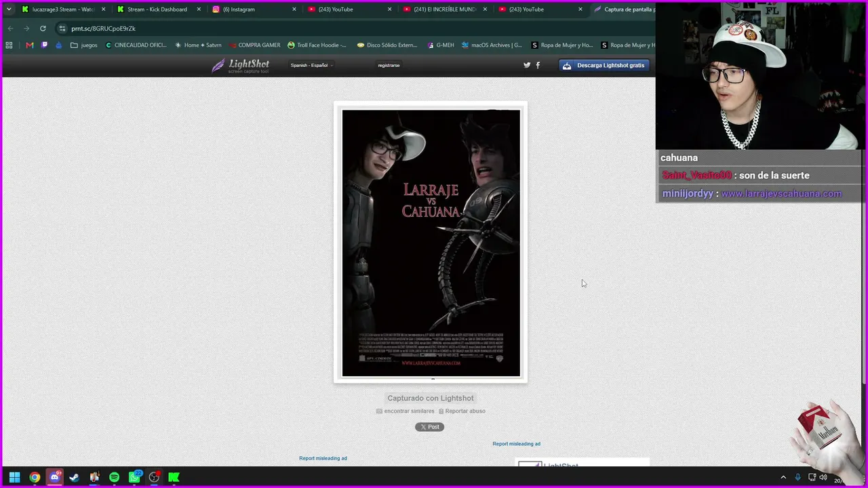The image size is (868, 488).
Task: Switch to the Instagram tab
Action: (254, 9)
